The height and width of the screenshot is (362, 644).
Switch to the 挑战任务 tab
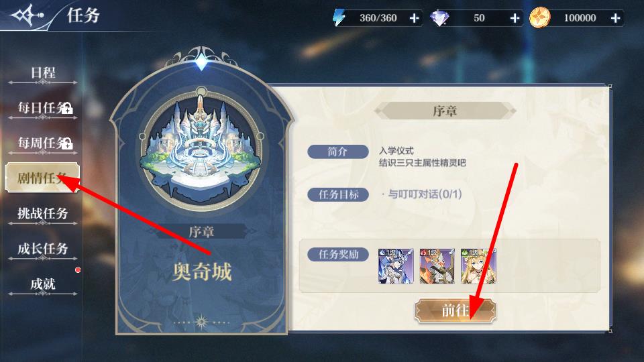[x=43, y=214]
